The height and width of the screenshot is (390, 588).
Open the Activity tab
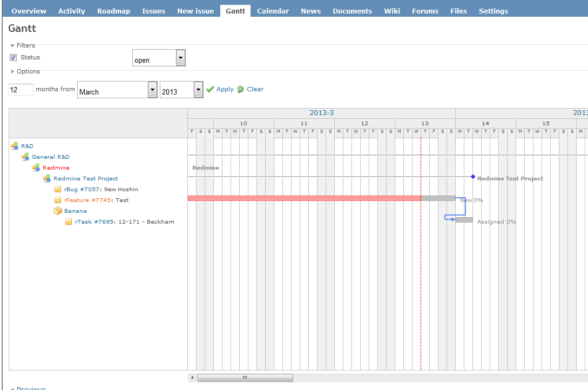(72, 11)
